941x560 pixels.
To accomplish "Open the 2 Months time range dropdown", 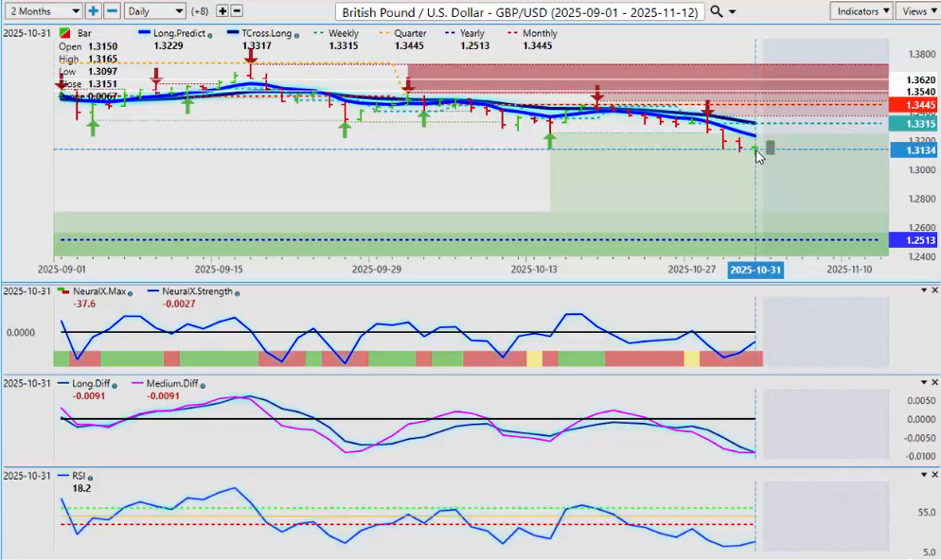I will click(43, 11).
